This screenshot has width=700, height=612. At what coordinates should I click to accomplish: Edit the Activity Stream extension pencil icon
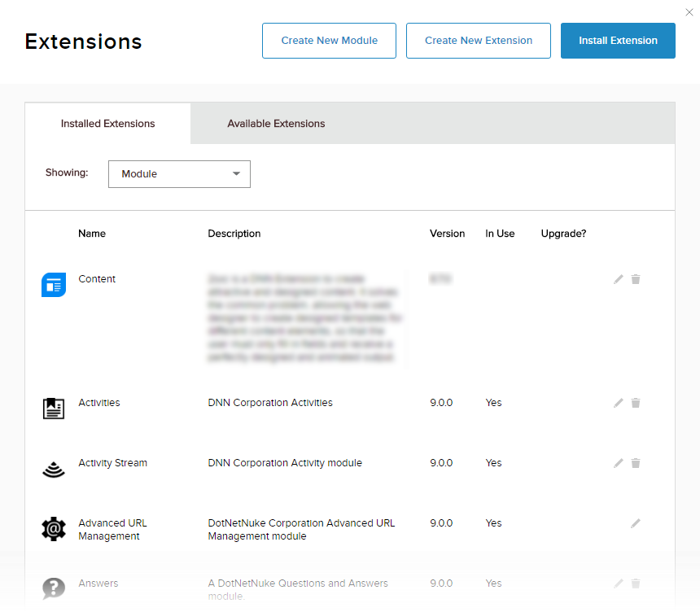click(x=619, y=463)
